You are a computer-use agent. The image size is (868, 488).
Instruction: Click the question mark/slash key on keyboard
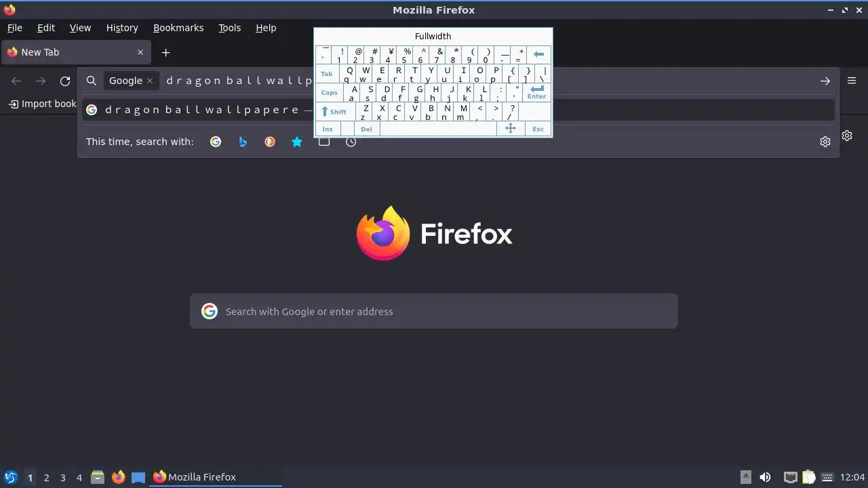tap(511, 112)
